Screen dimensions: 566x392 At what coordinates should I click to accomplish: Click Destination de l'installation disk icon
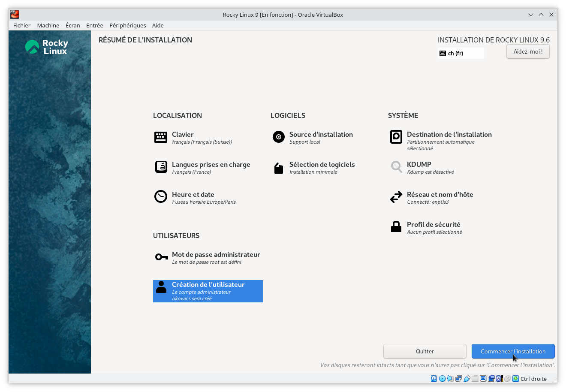tap(396, 137)
